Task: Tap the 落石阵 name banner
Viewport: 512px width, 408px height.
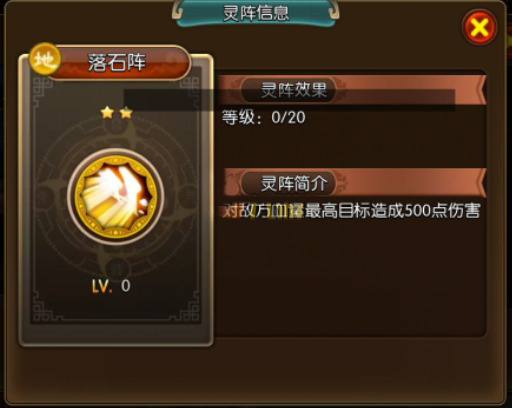Action: pos(118,63)
